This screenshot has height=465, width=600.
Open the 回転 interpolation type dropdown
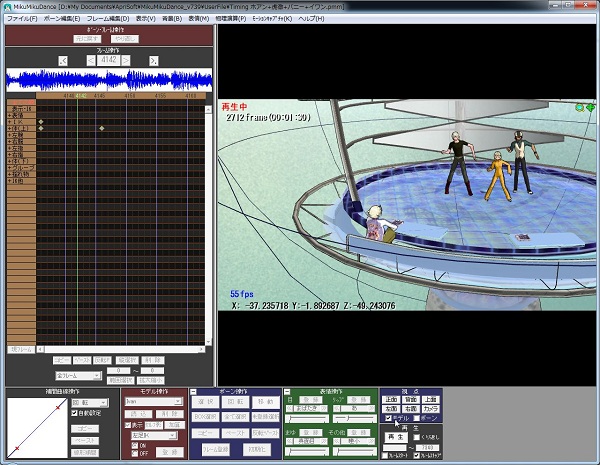click(90, 403)
